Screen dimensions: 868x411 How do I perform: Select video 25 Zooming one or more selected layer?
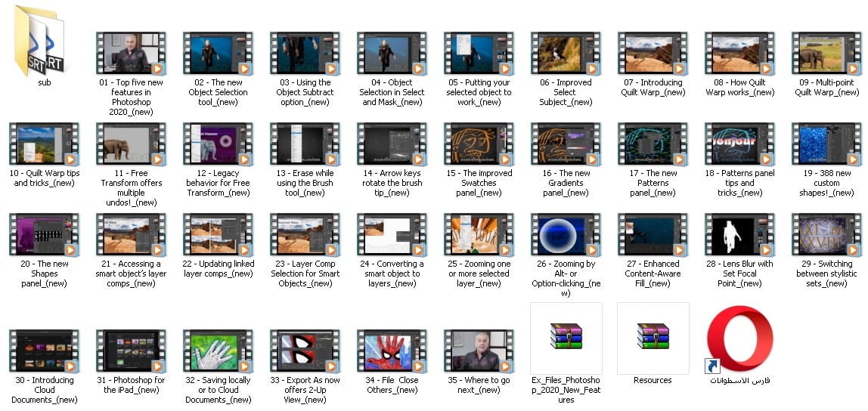click(479, 234)
